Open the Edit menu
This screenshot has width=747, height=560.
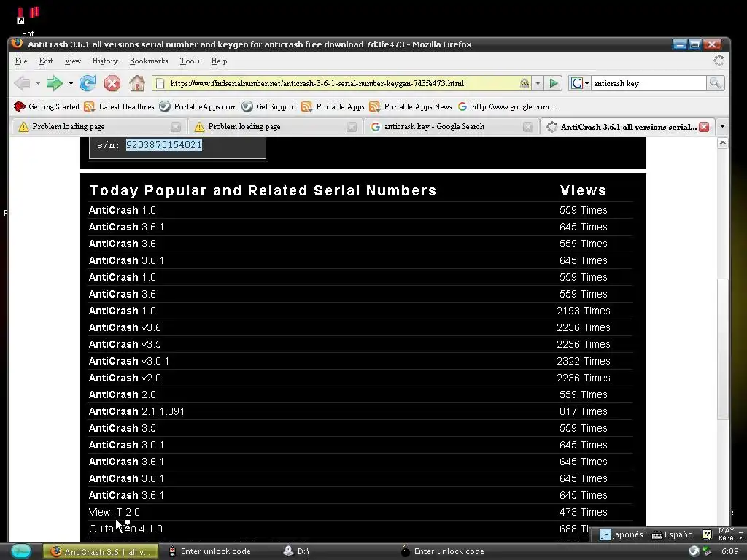(46, 61)
